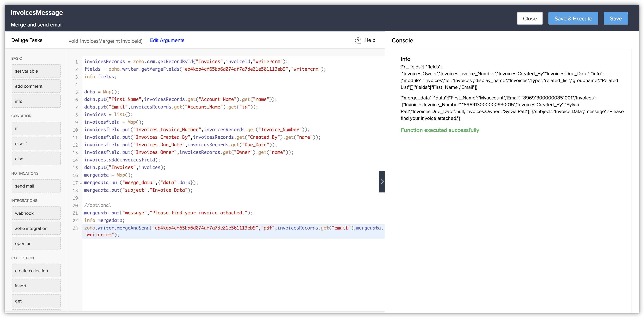Image resolution: width=644 pixels, height=318 pixels.
Task: Pick the 'if' condition task
Action: point(36,129)
